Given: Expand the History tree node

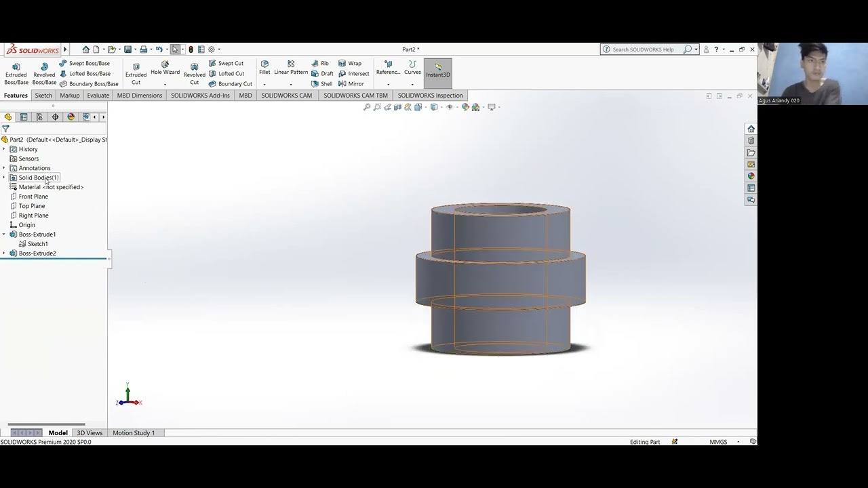Looking at the screenshot, I should tap(4, 149).
